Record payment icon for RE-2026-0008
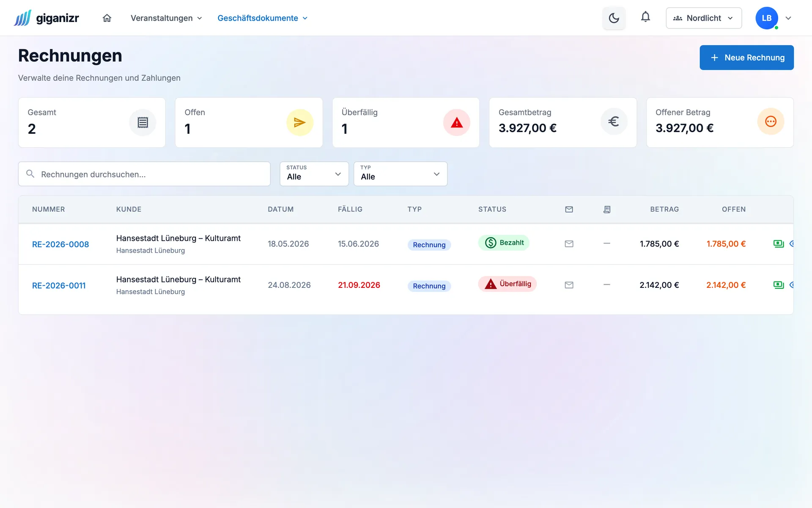 coord(779,244)
